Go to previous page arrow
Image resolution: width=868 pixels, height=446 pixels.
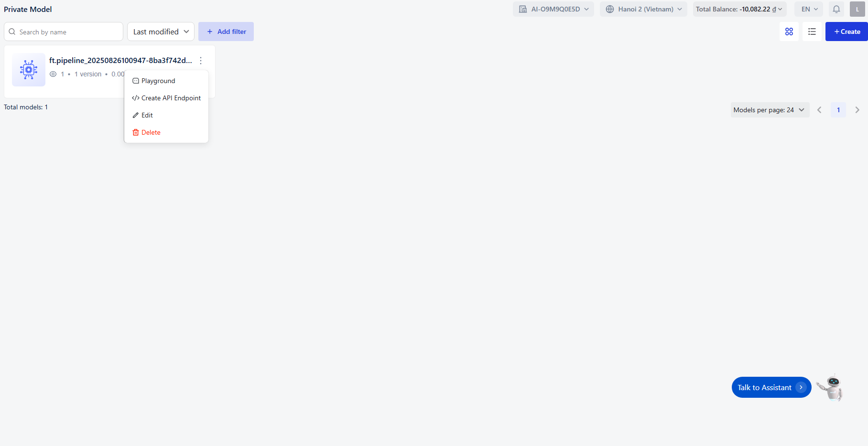(x=819, y=110)
